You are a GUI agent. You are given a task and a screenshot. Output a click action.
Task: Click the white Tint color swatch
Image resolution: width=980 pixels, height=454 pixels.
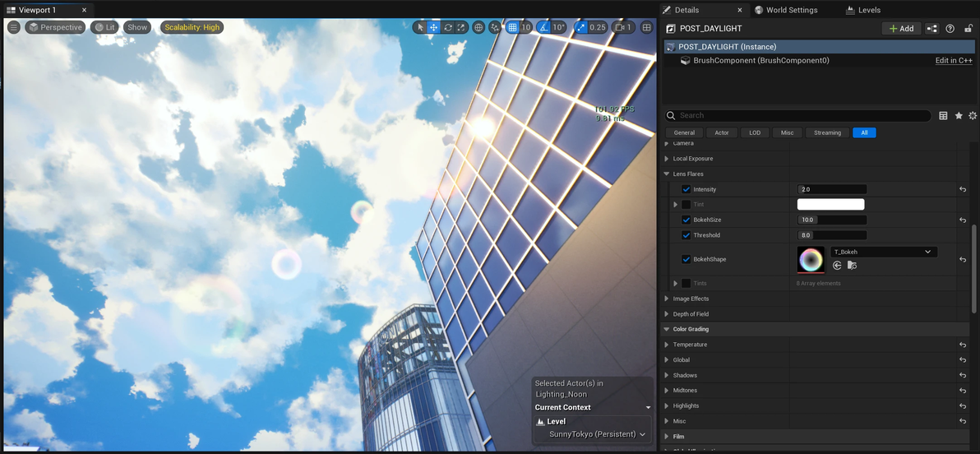830,205
